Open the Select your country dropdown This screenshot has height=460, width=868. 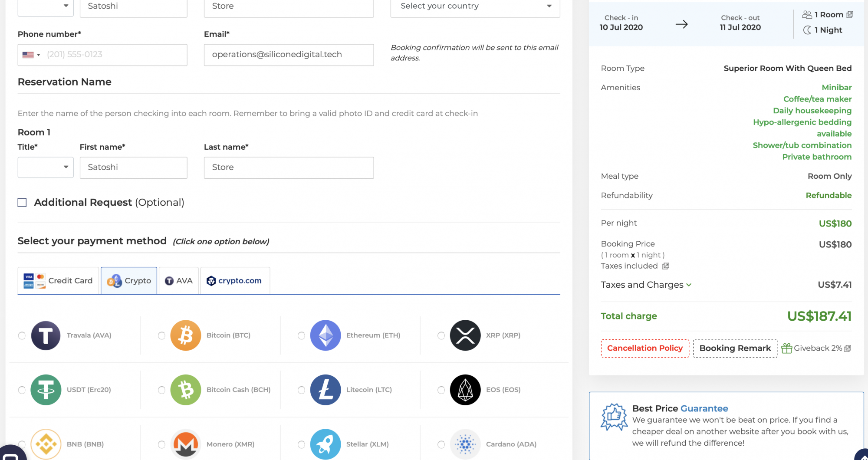click(475, 7)
